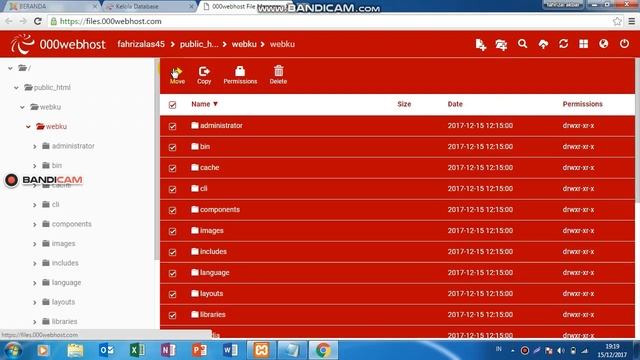Click the 000webhost logo
The width and height of the screenshot is (640, 360).
[58, 44]
